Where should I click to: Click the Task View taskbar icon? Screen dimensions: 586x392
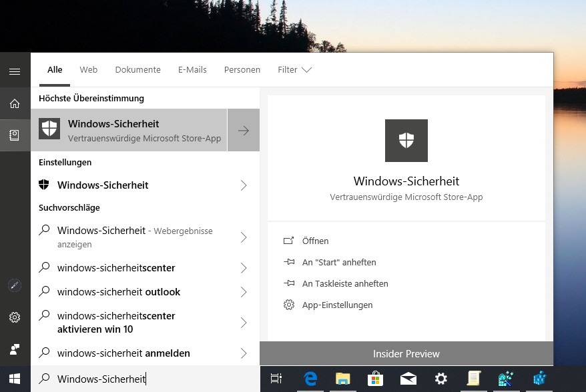tap(276, 379)
